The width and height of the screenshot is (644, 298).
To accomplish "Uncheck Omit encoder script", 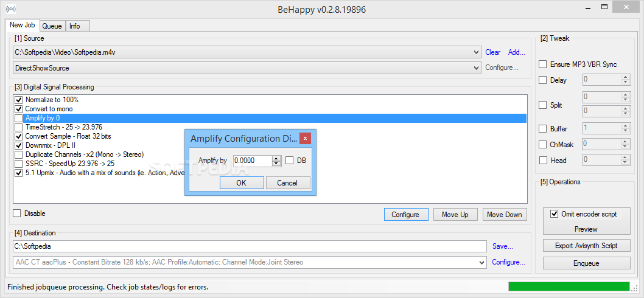I will tap(555, 214).
